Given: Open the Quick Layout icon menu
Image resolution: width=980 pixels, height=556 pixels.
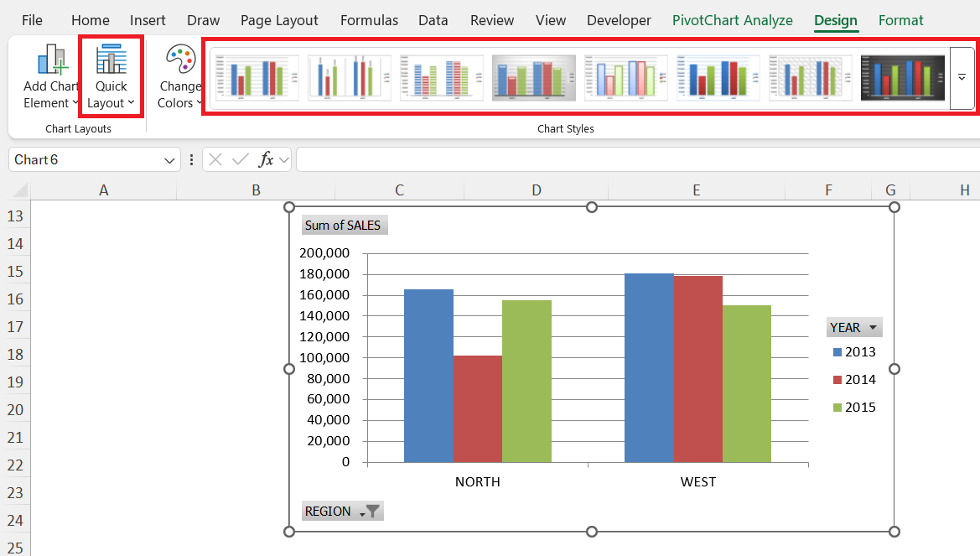Looking at the screenshot, I should pos(111,61).
